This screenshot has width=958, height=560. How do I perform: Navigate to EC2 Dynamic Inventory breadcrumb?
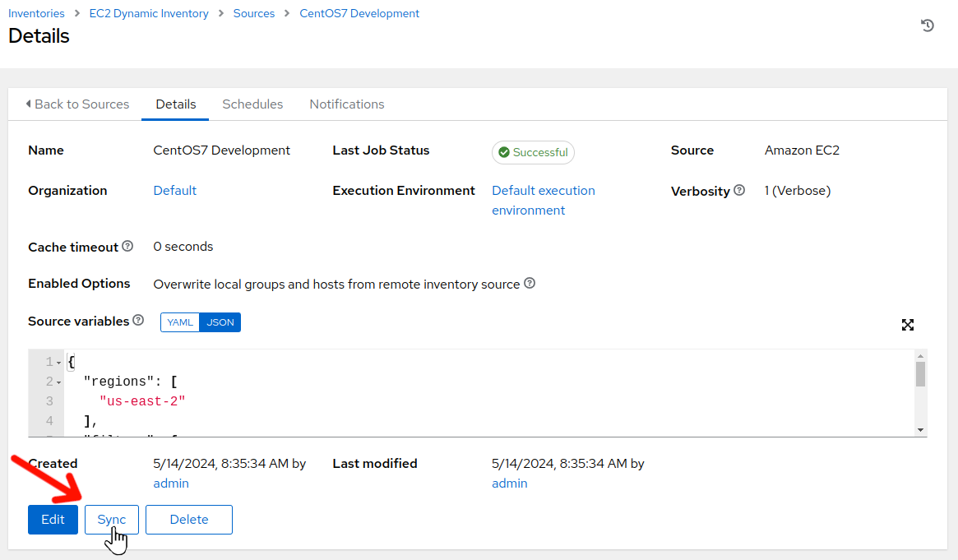(x=149, y=13)
